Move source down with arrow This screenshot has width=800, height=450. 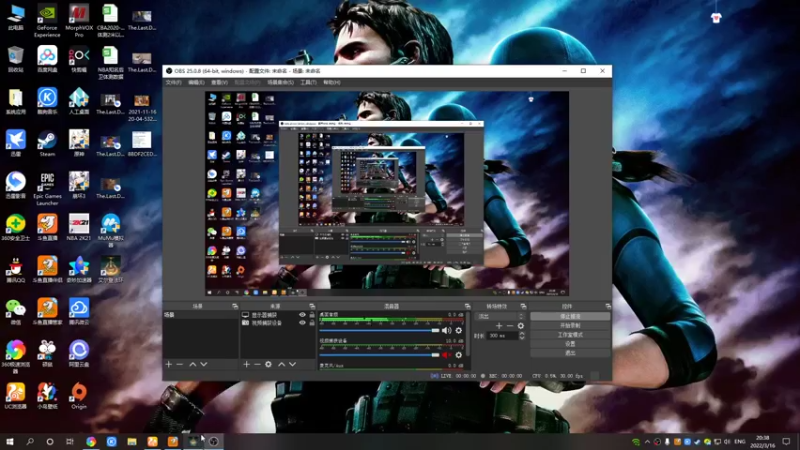point(292,364)
